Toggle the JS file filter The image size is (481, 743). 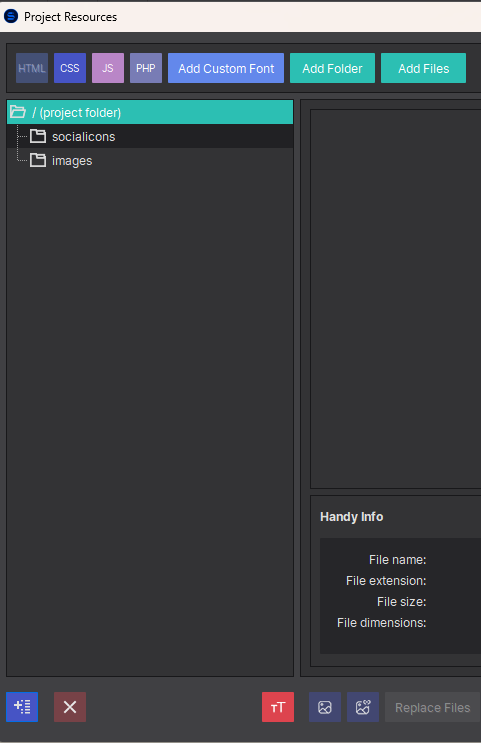tap(108, 68)
